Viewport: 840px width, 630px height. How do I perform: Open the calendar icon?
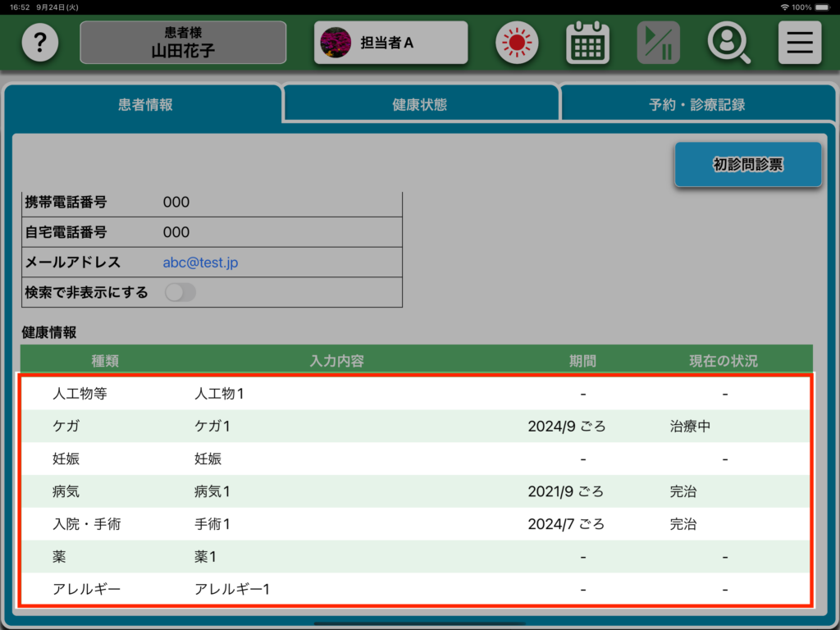point(587,43)
